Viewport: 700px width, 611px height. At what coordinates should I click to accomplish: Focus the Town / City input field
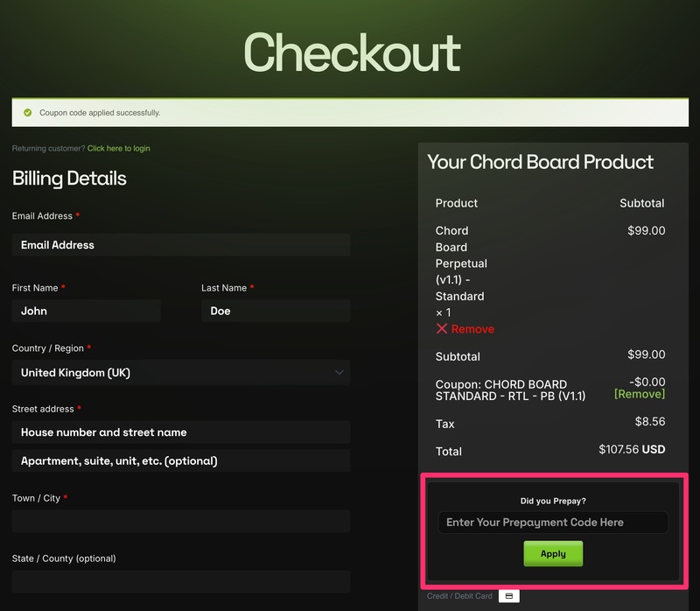(x=181, y=521)
